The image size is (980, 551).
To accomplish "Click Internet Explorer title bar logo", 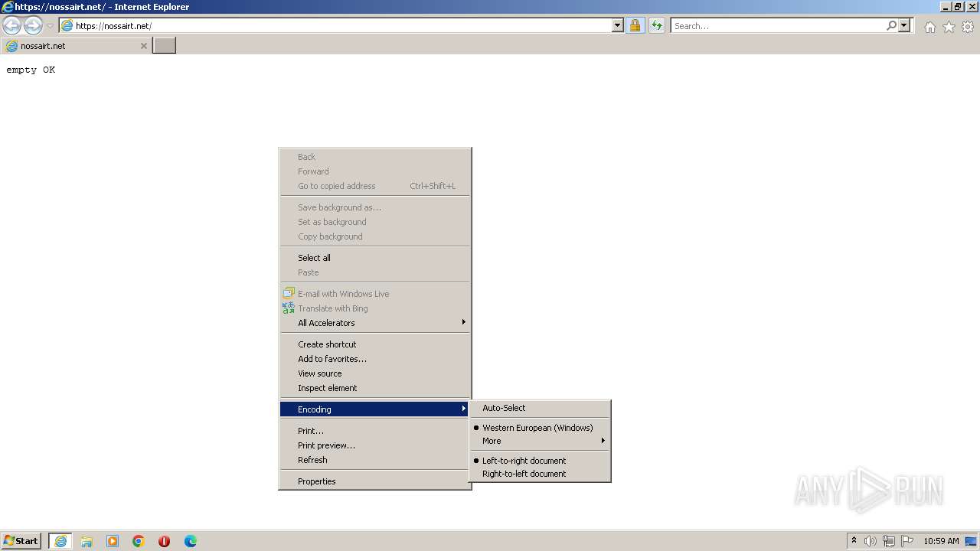I will pyautogui.click(x=7, y=7).
